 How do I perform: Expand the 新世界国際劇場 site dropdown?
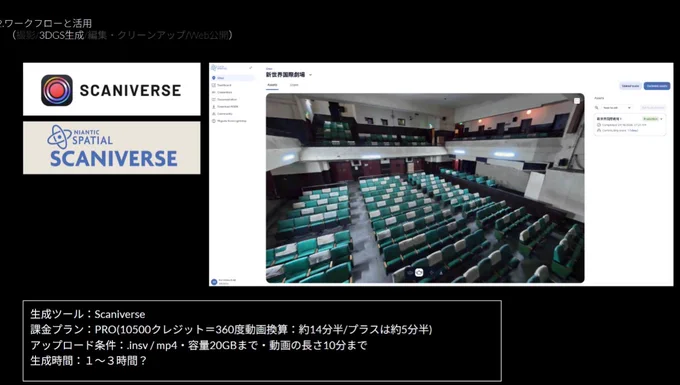tap(310, 75)
